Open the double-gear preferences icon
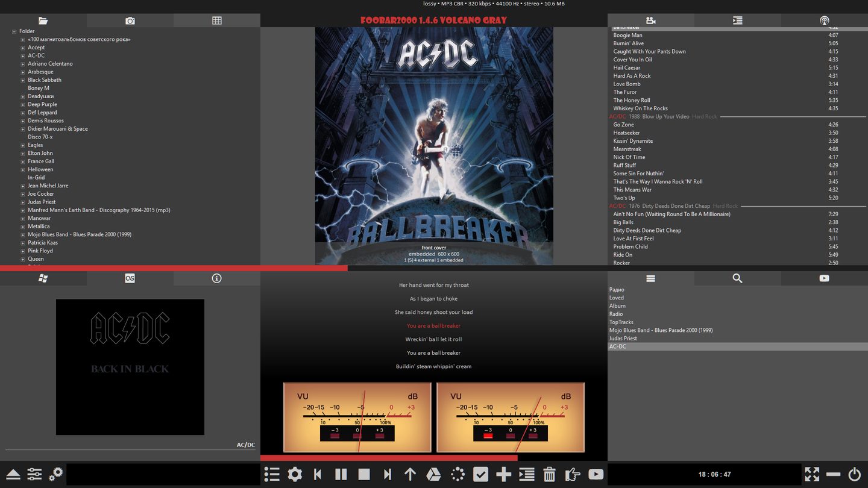 [x=56, y=475]
